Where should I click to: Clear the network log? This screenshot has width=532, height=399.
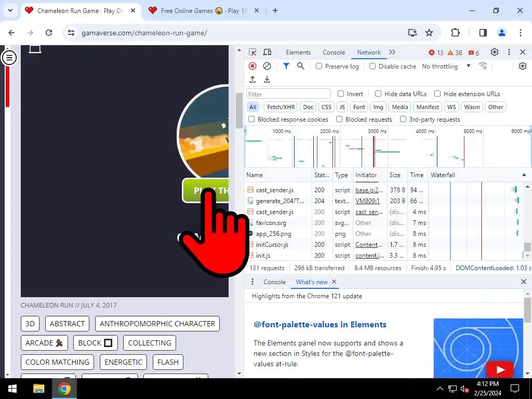click(x=267, y=66)
